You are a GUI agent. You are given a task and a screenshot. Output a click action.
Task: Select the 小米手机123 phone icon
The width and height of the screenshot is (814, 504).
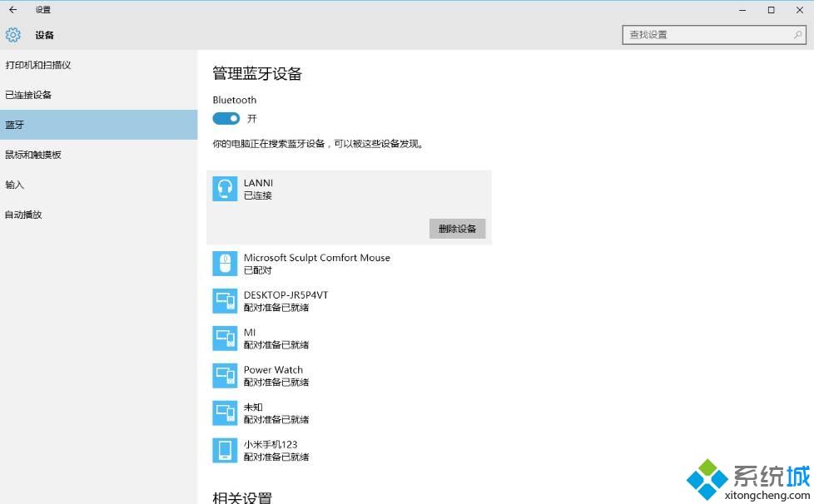pos(225,450)
